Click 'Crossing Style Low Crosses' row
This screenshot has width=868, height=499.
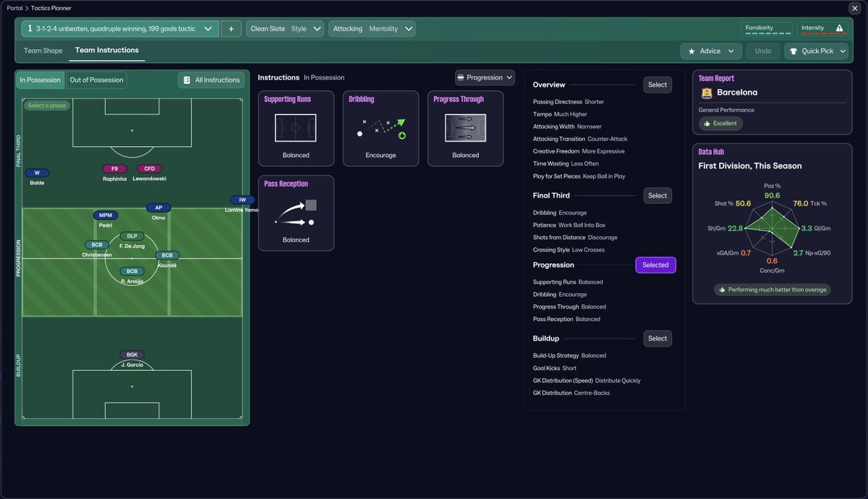click(x=569, y=249)
